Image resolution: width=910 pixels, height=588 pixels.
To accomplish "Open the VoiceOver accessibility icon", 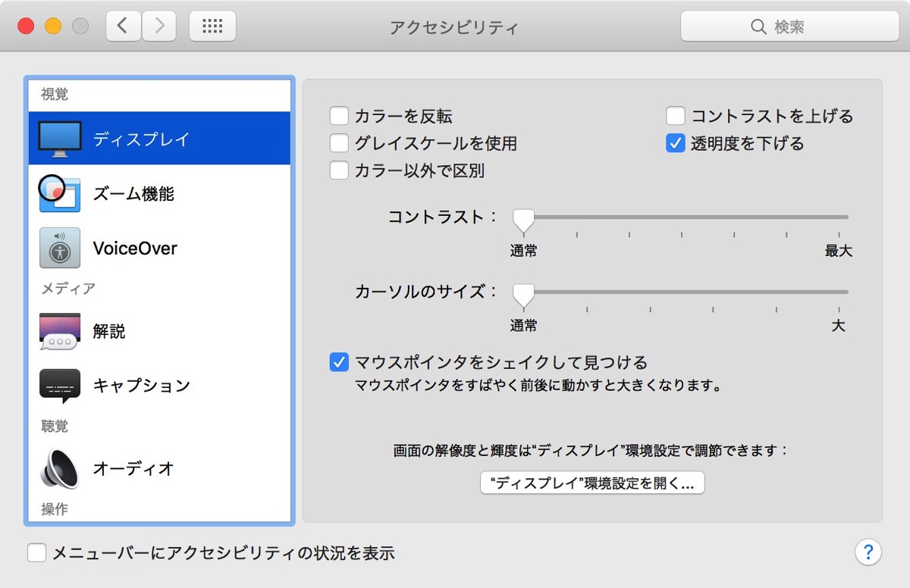I will (60, 248).
